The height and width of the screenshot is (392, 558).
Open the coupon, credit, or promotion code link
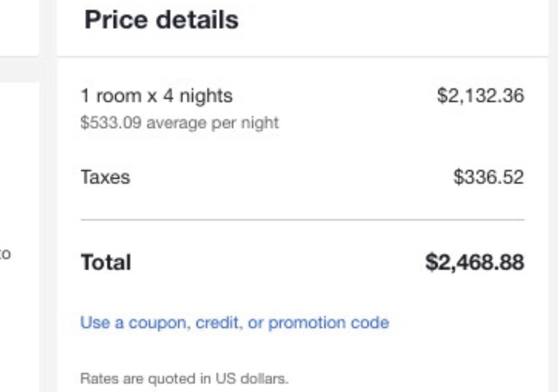coord(235,323)
